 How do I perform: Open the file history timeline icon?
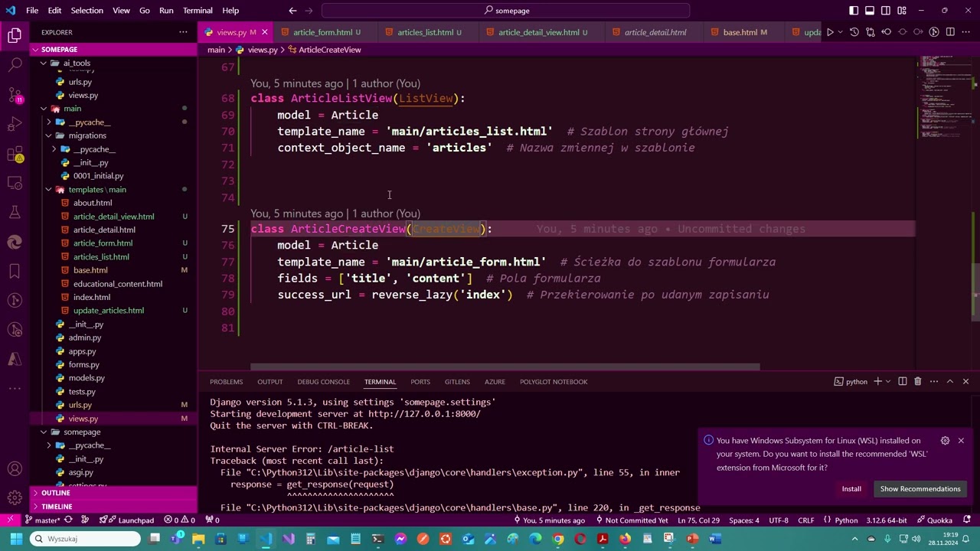point(854,32)
